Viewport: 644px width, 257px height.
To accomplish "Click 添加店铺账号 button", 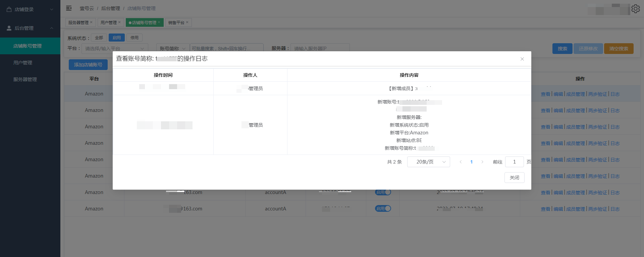I will pos(88,65).
